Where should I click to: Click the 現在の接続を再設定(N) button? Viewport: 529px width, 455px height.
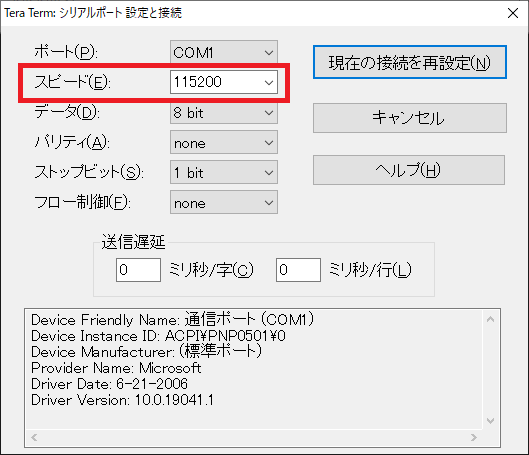click(x=410, y=62)
